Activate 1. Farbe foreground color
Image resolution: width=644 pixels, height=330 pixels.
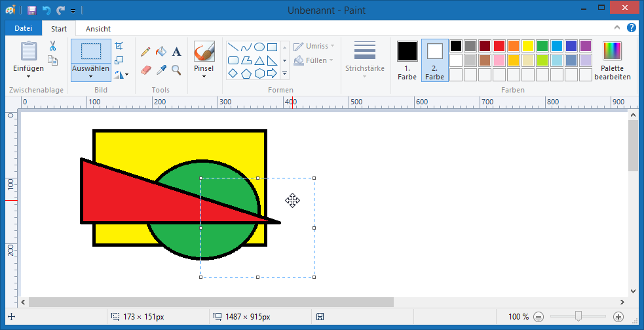tap(407, 60)
